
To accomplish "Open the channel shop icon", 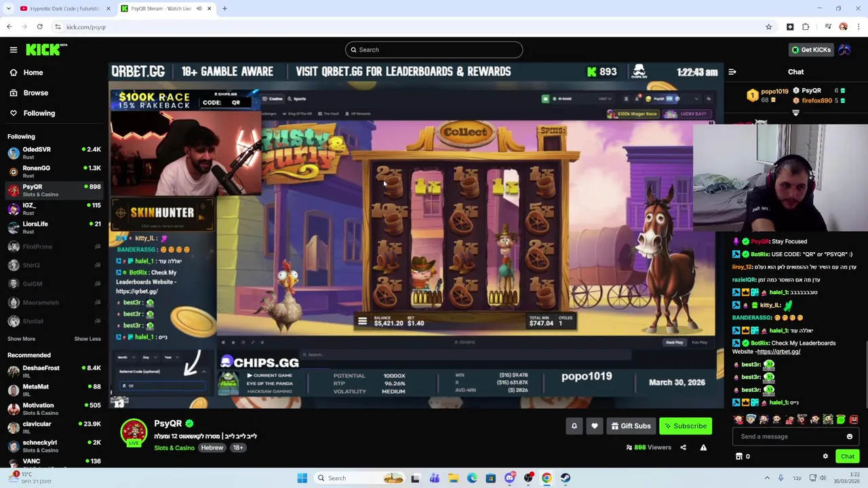I will point(739,456).
